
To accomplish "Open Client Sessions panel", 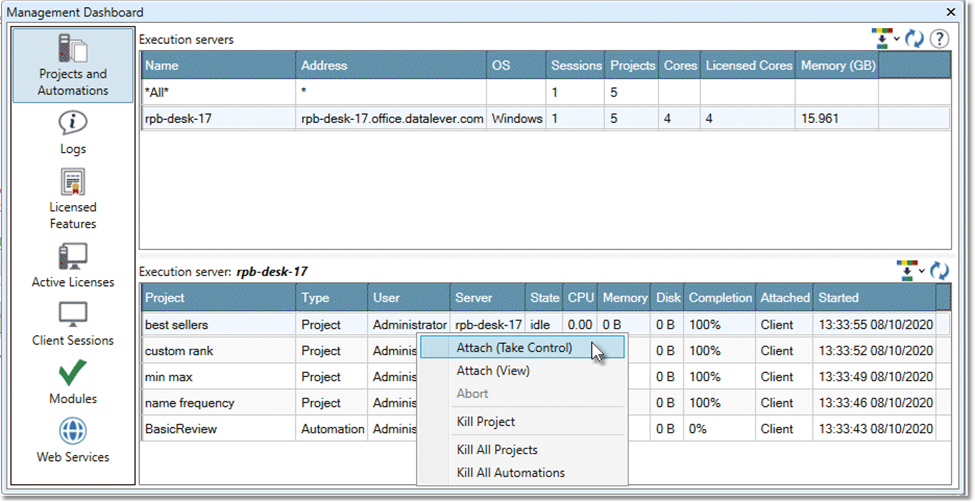I will (x=73, y=324).
